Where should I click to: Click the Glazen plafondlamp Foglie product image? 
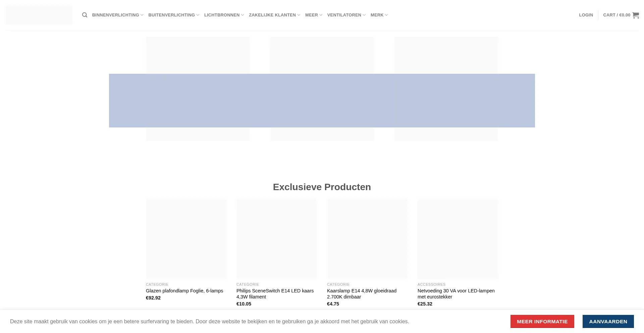tap(186, 238)
